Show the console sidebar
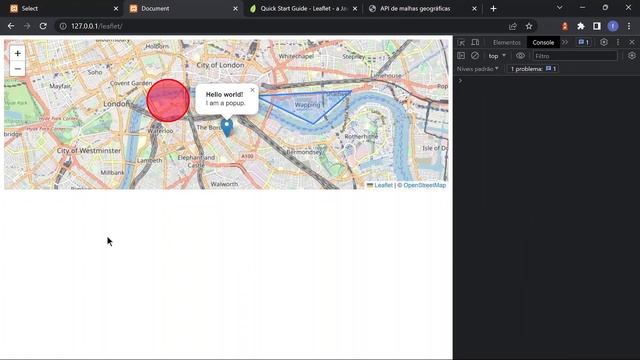Image resolution: width=640 pixels, height=360 pixels. pyautogui.click(x=461, y=56)
